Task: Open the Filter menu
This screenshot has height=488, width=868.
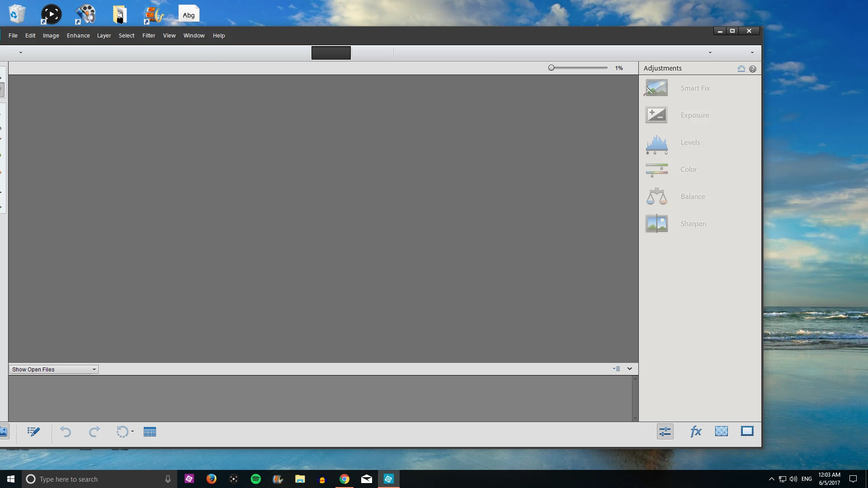Action: (148, 36)
